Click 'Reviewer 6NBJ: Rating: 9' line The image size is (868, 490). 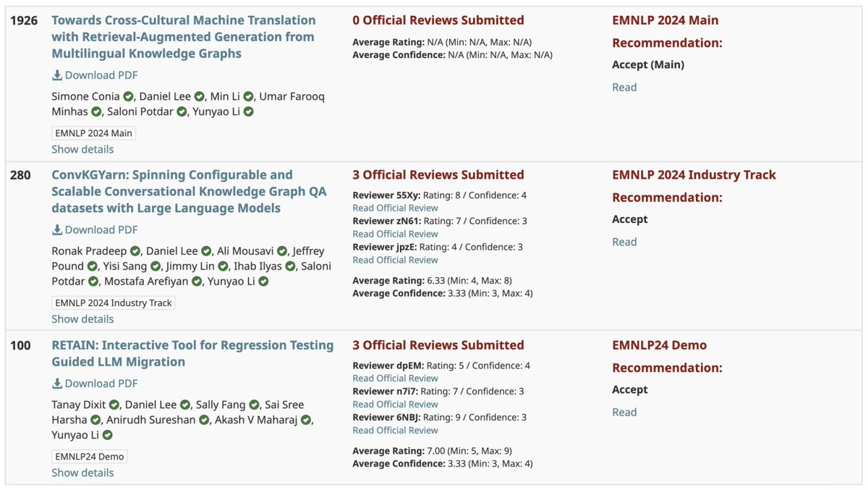coord(439,418)
